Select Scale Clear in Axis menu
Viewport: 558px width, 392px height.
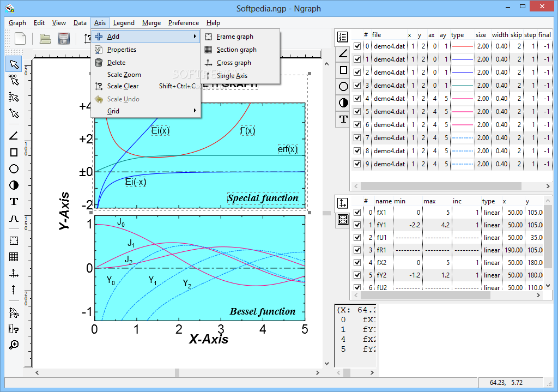click(146, 86)
